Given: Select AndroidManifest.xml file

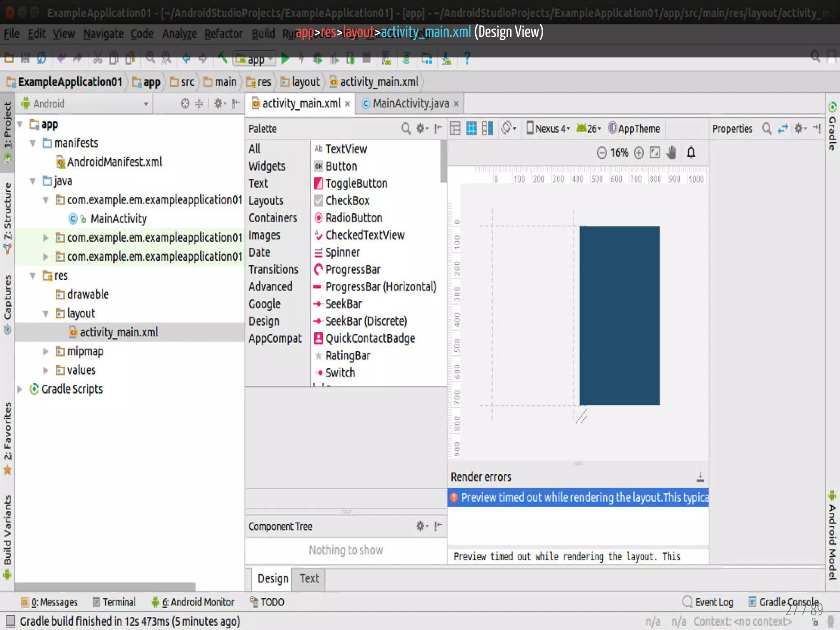Looking at the screenshot, I should [x=110, y=162].
